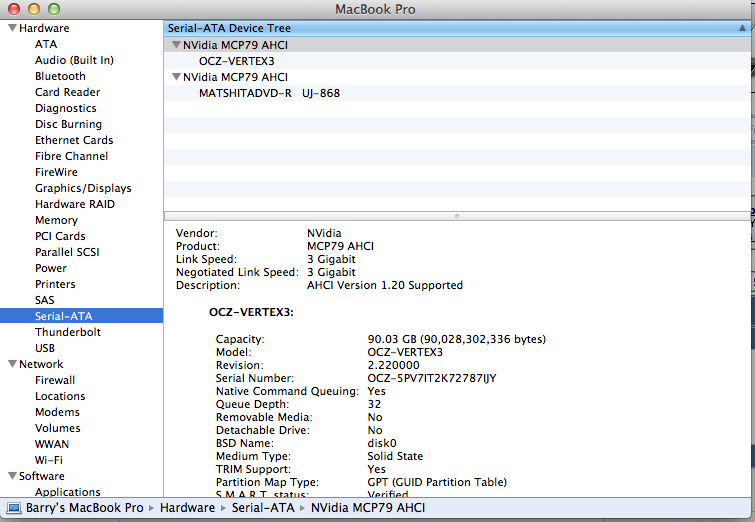
Task: Select Fibre Channel entry
Action: 71,156
